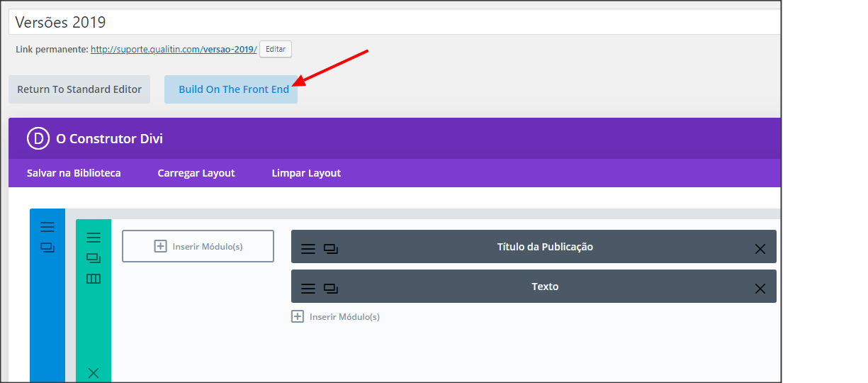
Task: Duplicate the Texto module
Action: click(331, 289)
